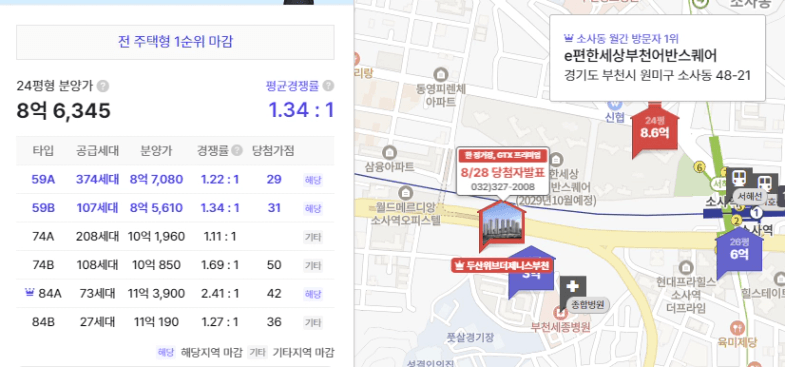Select the blue 26평 6억 price marker
Viewport: 785px width, 367px height.
click(739, 251)
